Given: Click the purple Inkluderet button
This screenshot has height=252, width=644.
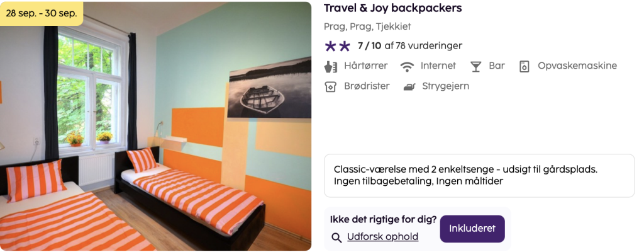Looking at the screenshot, I should click(472, 229).
